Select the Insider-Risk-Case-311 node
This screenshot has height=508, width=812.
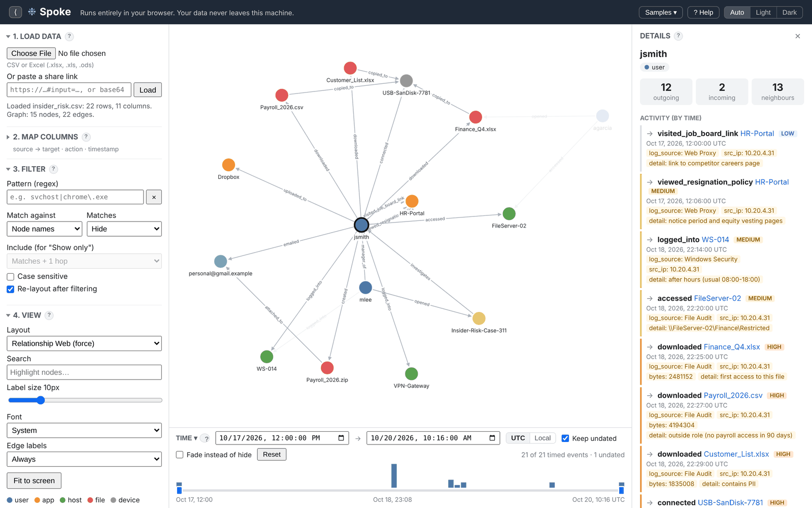tap(479, 319)
